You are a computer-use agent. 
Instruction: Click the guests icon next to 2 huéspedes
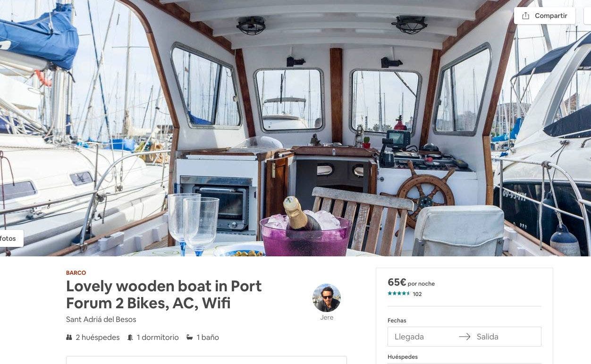pyautogui.click(x=69, y=337)
